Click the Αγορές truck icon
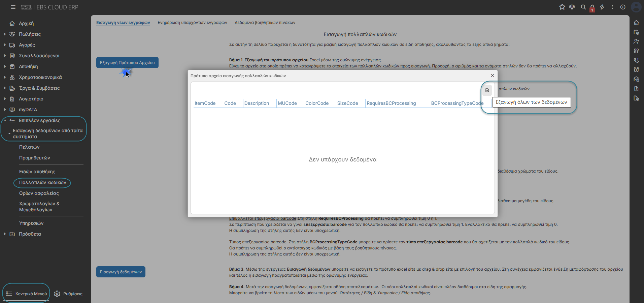 12,45
